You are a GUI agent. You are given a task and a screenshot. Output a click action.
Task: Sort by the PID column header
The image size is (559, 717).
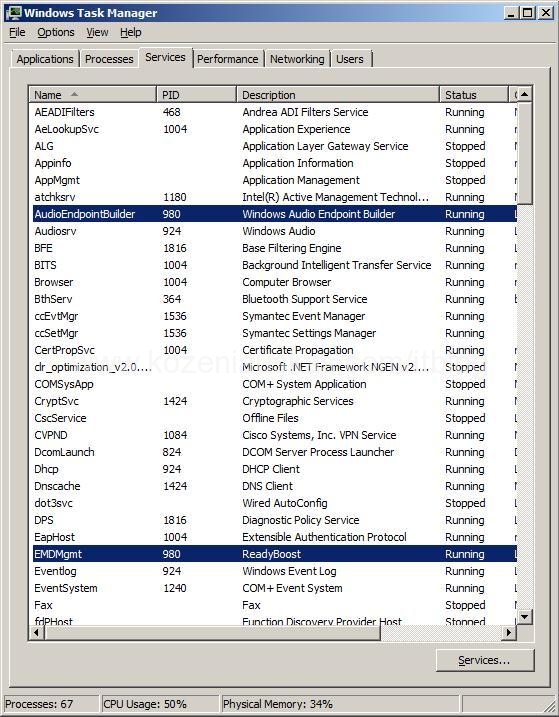196,95
